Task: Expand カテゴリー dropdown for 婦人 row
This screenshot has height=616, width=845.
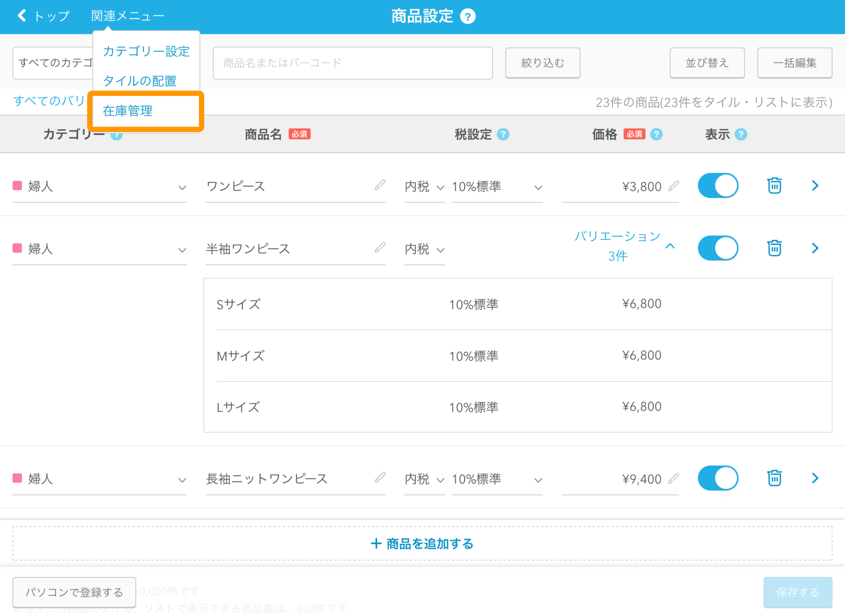Action: (x=182, y=186)
